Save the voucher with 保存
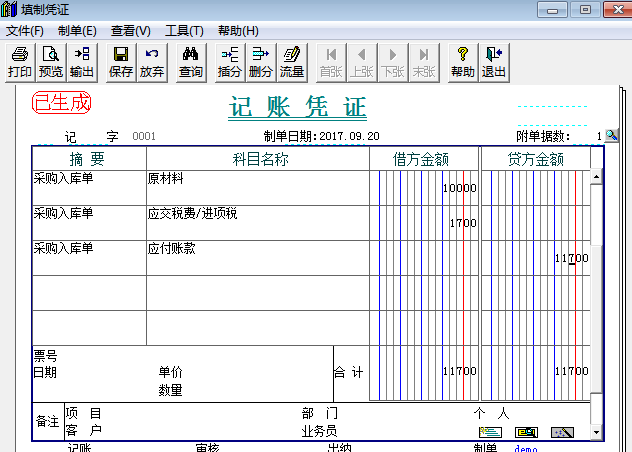Screen dimensions: 632x452 [x=121, y=63]
